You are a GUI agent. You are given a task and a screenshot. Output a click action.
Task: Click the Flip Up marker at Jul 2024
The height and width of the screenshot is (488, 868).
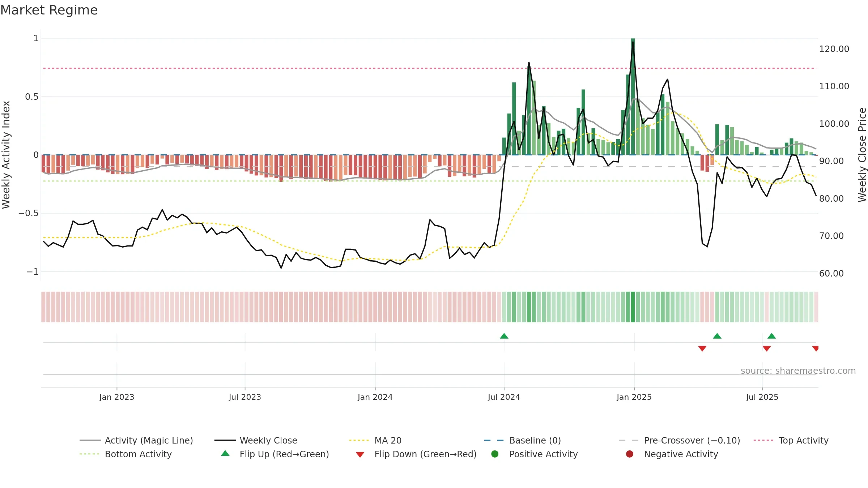click(x=504, y=336)
